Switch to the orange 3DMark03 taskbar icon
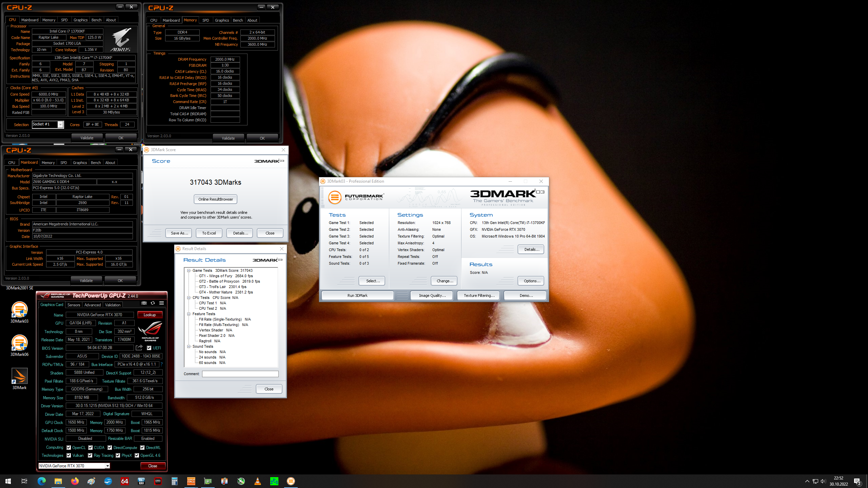868x488 pixels. click(x=291, y=481)
